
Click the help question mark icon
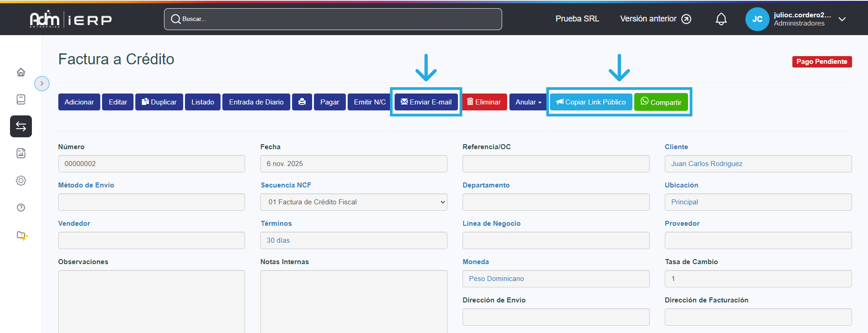[21, 208]
